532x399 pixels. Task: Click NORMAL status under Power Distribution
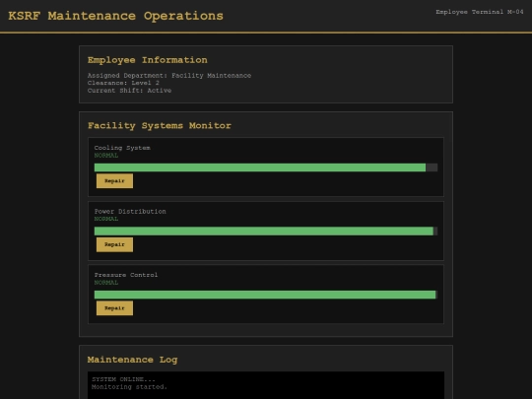(x=106, y=219)
